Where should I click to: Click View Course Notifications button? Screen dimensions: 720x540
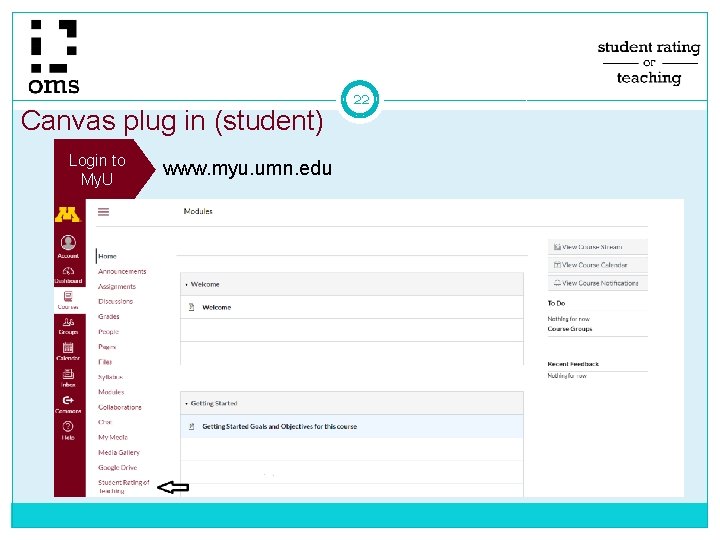pyautogui.click(x=597, y=283)
